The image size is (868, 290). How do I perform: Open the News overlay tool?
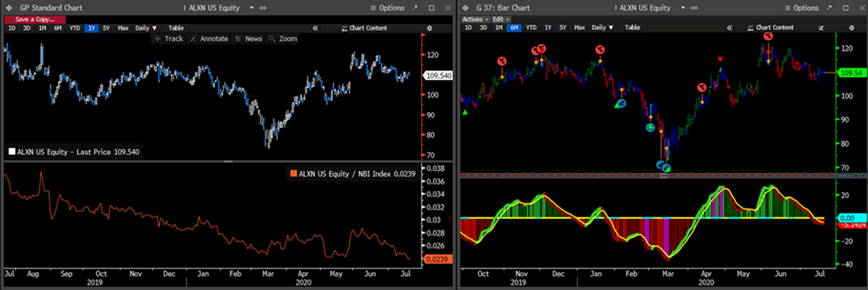click(248, 39)
